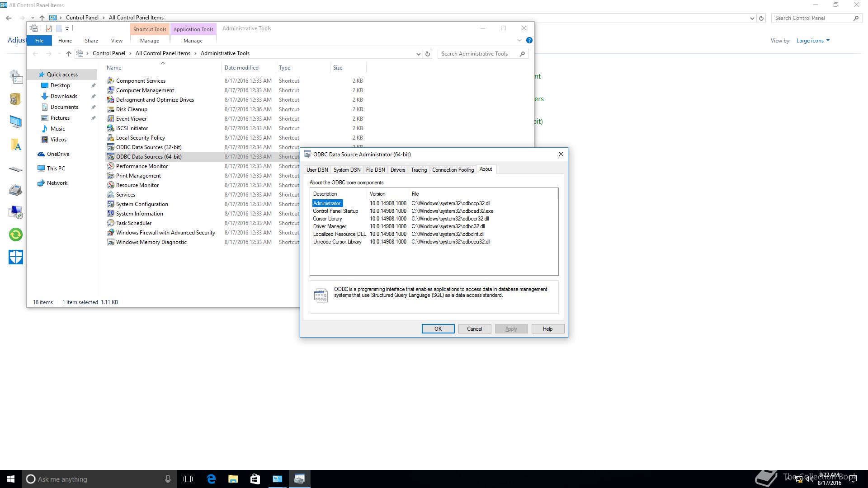Click ODBC Data Sources (32-bit) icon
The image size is (868, 488).
point(110,147)
